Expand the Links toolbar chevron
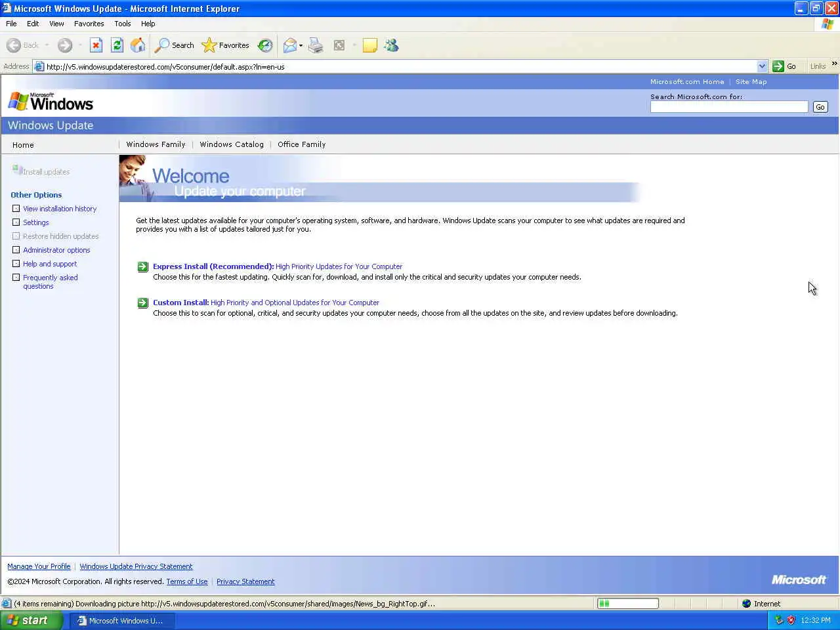 (x=834, y=64)
